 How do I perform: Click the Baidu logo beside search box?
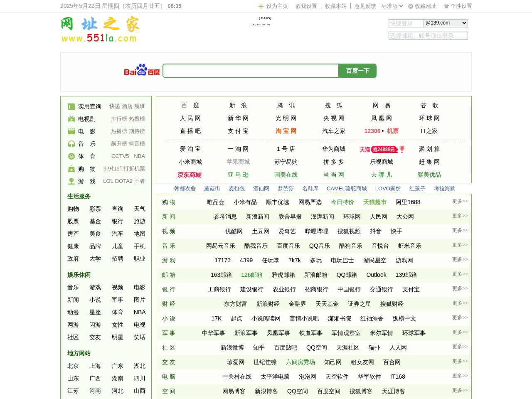coord(142,70)
